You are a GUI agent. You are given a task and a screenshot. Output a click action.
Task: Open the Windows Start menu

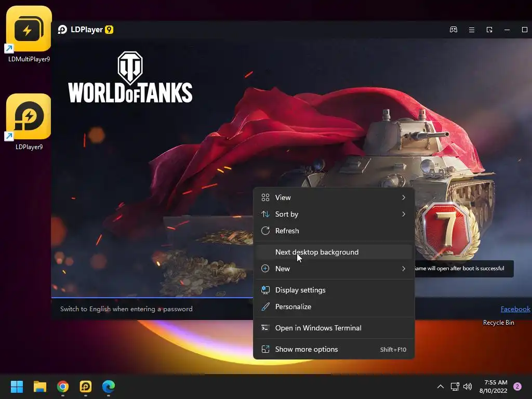point(17,387)
